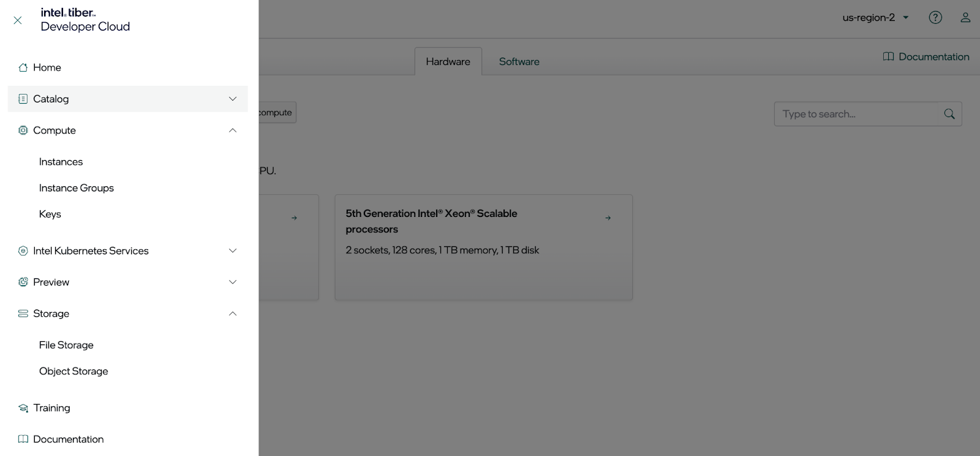Switch to the Software tab
Viewport: 980px width, 456px height.
(x=519, y=62)
